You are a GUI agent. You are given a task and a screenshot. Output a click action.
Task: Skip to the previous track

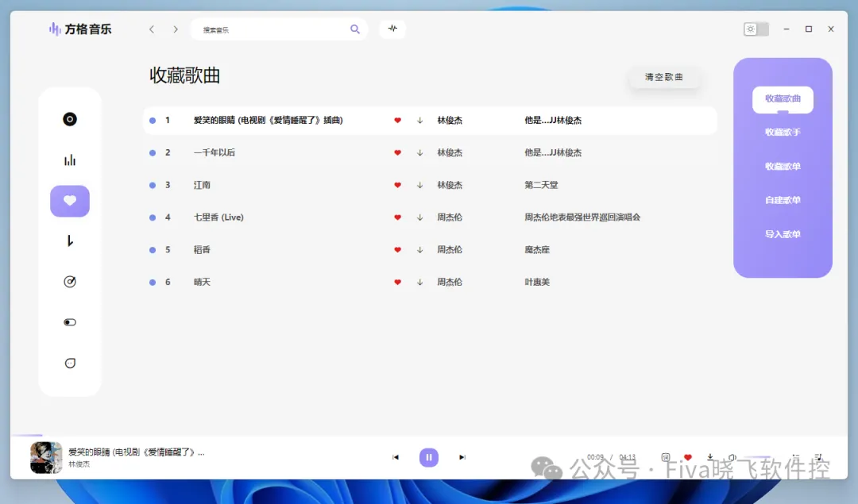click(x=396, y=457)
